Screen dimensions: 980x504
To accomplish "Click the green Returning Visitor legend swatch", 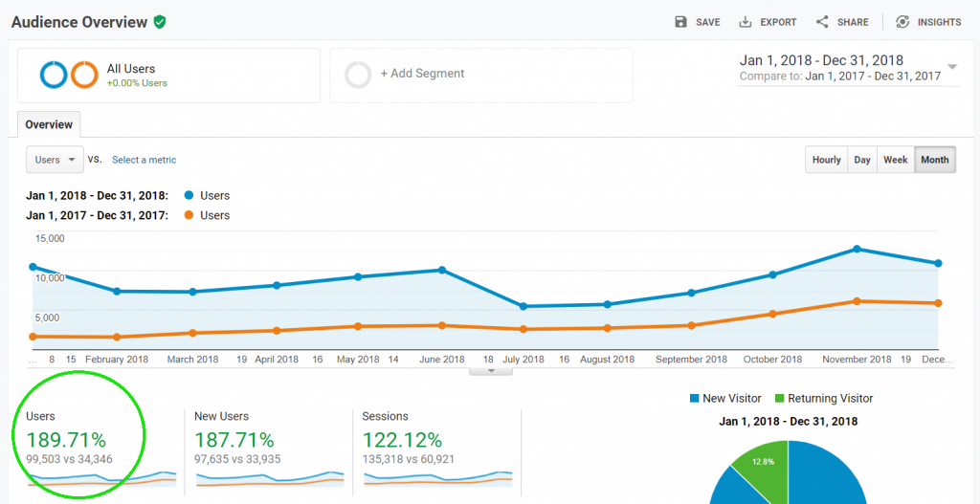I will (x=780, y=398).
